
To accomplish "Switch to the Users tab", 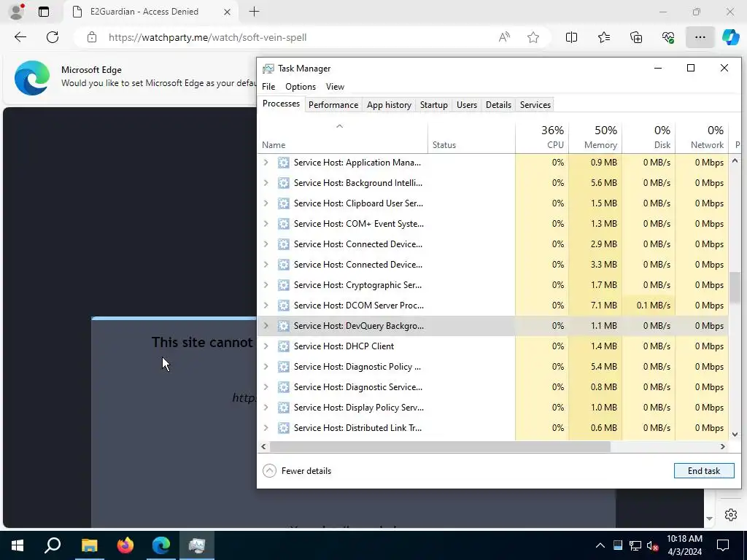I will point(466,105).
